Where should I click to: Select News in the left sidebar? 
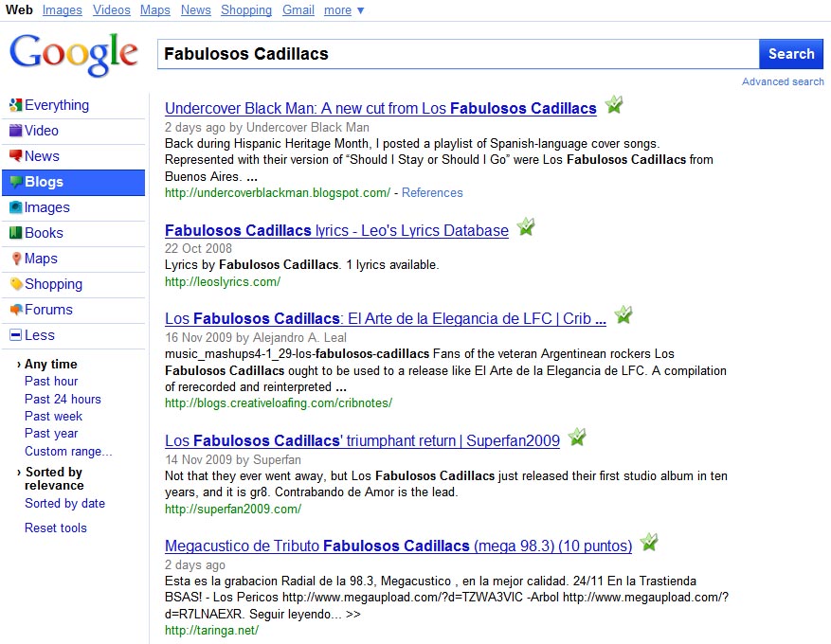pyautogui.click(x=42, y=155)
